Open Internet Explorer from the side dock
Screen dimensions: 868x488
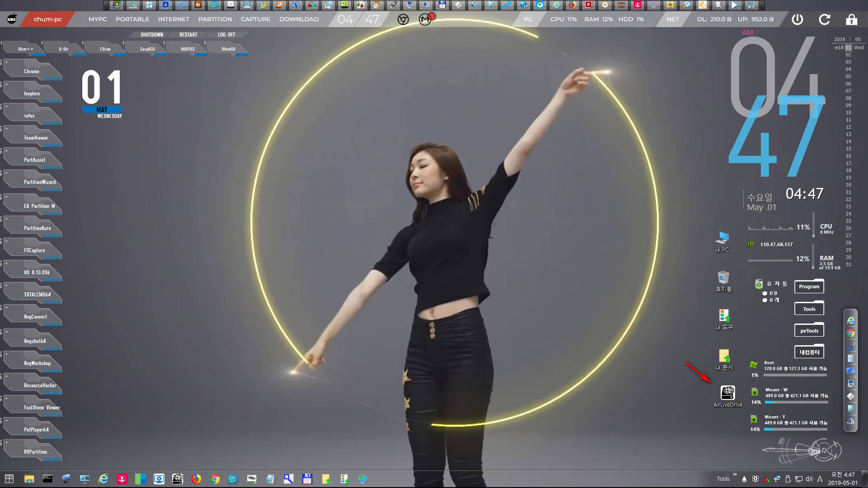click(850, 320)
